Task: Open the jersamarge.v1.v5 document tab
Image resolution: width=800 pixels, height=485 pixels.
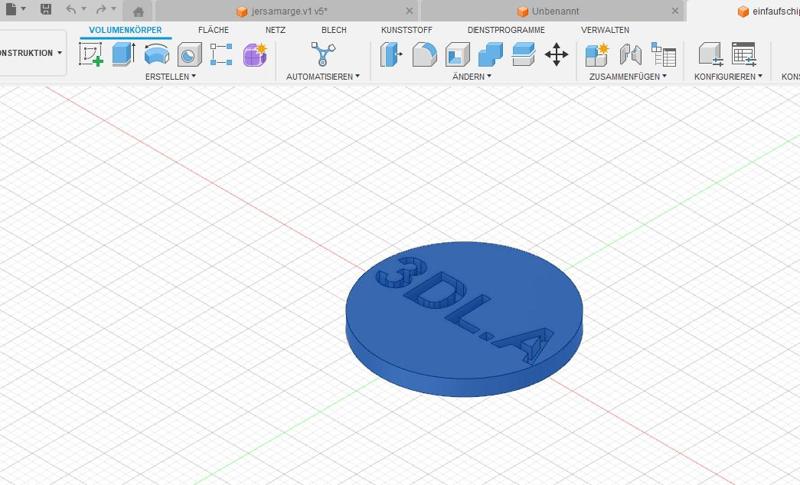Action: (x=287, y=11)
